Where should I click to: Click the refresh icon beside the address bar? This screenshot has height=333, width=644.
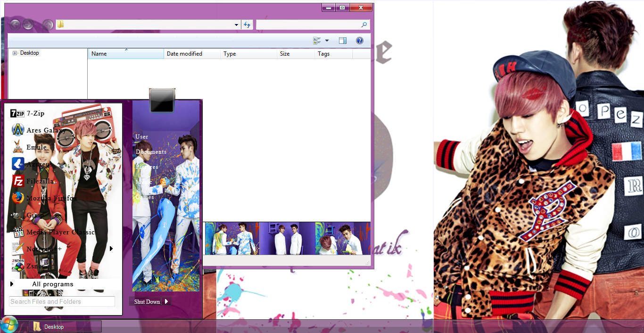click(247, 25)
